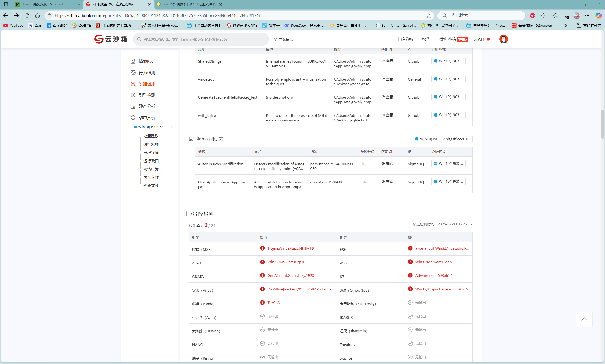Click the browser forward arrow
This screenshot has width=605, height=364.
pos(16,15)
